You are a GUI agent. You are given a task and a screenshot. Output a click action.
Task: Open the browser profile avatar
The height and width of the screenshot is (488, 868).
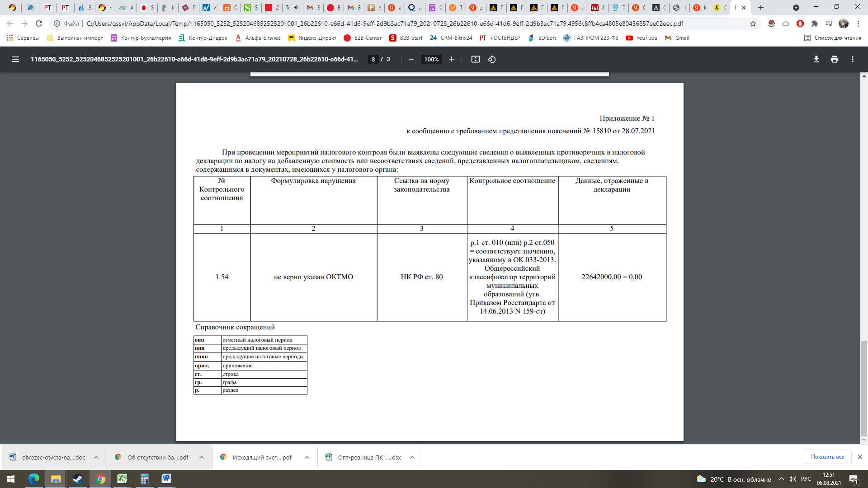click(844, 23)
